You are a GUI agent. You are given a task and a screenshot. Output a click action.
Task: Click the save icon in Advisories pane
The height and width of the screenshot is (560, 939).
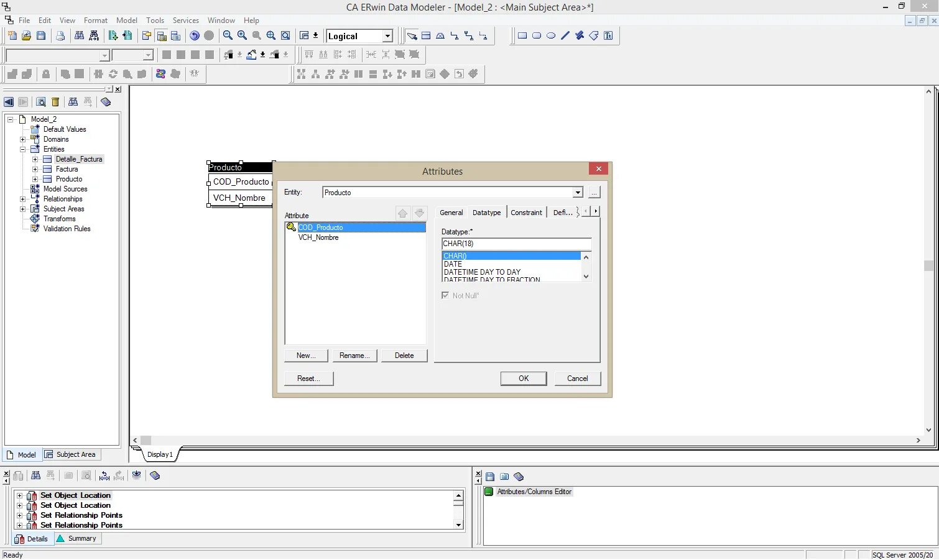pos(490,477)
